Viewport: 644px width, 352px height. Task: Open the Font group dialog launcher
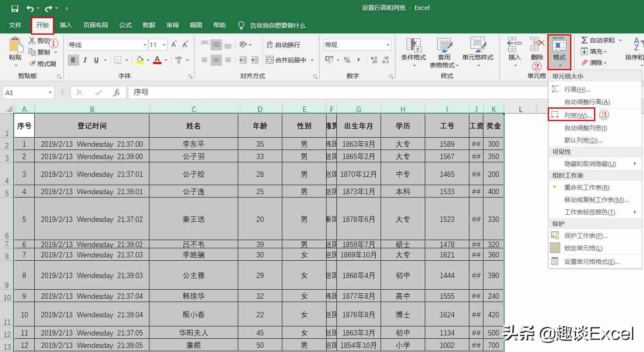click(190, 77)
